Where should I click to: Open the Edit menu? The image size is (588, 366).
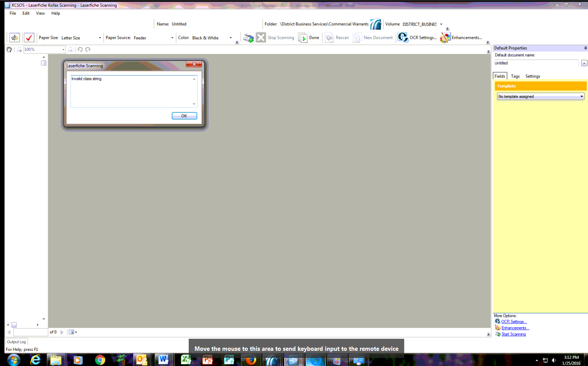pyautogui.click(x=26, y=13)
